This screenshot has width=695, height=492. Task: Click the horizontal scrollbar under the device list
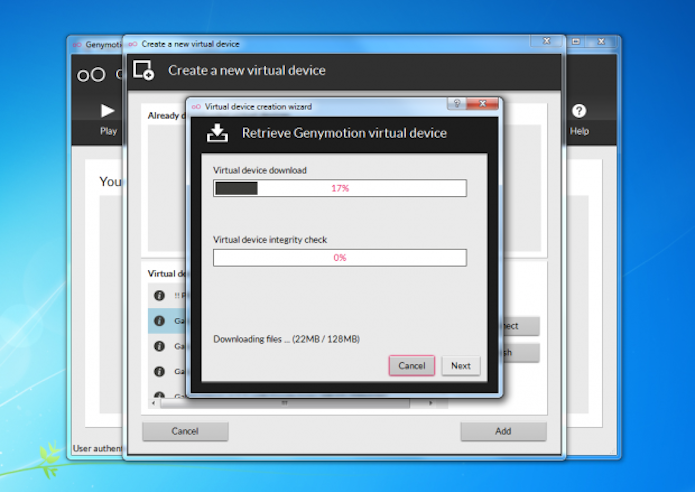(x=285, y=403)
